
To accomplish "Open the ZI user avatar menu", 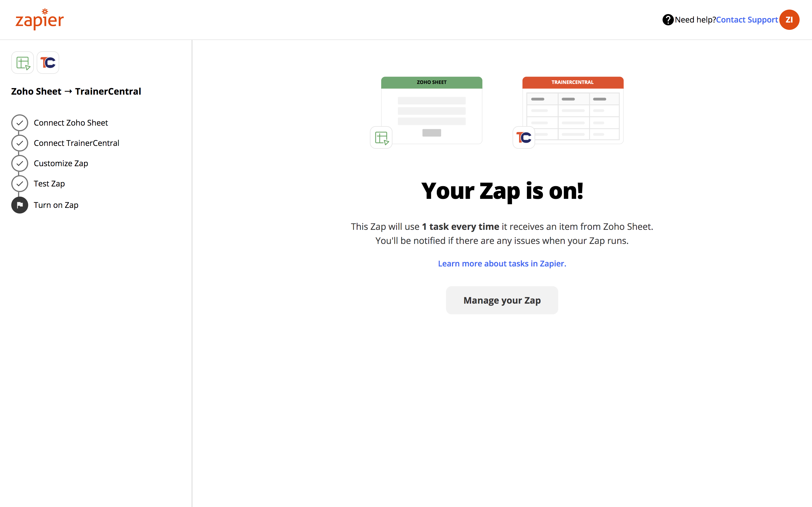I will coord(789,20).
